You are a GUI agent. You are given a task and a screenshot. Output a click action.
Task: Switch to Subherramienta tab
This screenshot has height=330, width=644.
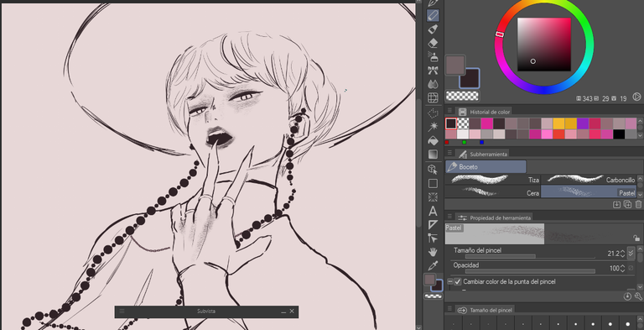[483, 154]
